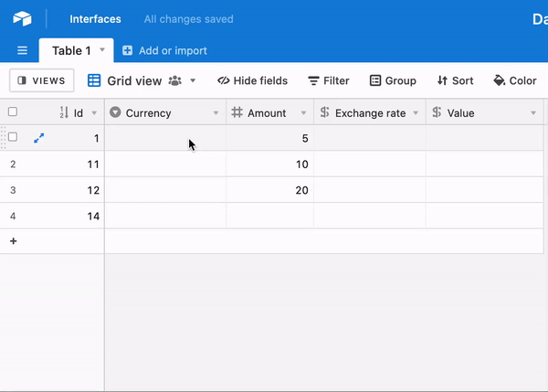Viewport: 548px width, 392px height.
Task: Click the Airtable logo icon
Action: pyautogui.click(x=22, y=18)
